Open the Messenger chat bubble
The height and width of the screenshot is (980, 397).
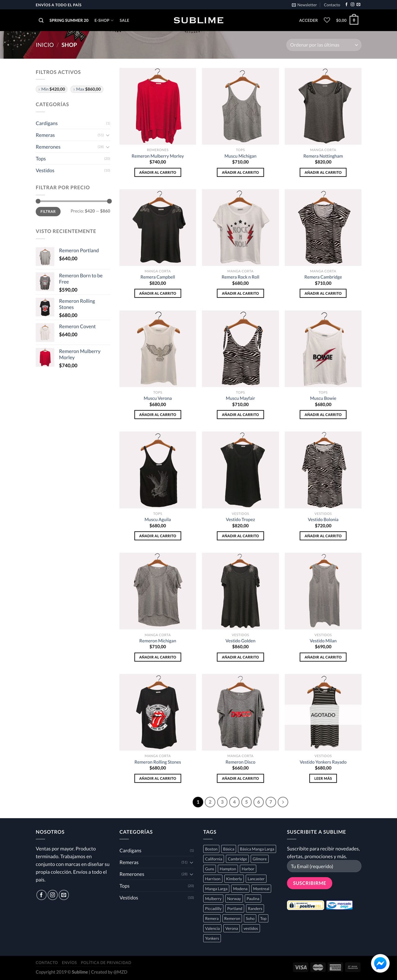point(380,963)
